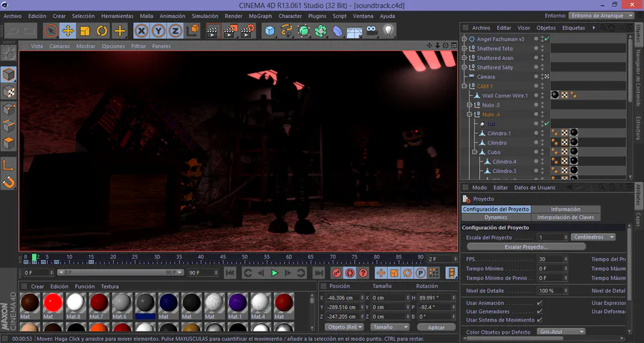Open the Render menu

pyautogui.click(x=233, y=16)
